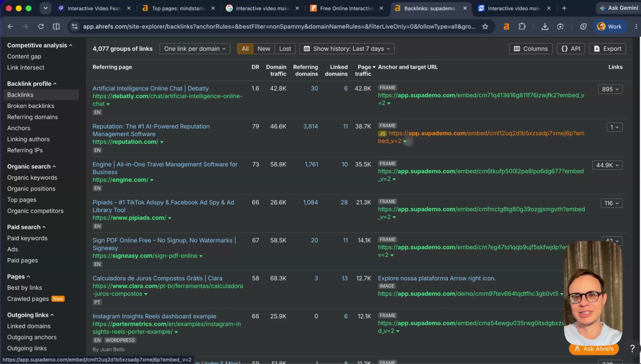641x364 pixels.
Task: Click the spiral extension icon near Work profile
Action: 583,26
